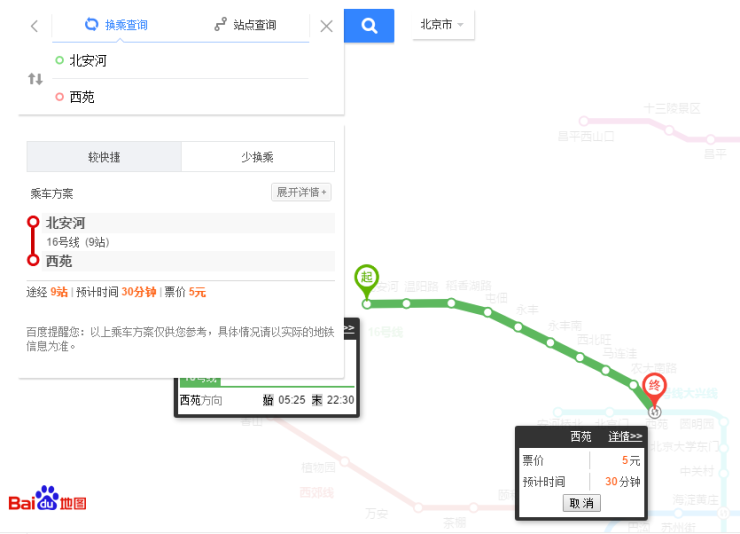This screenshot has width=740, height=534.
Task: Swap start and end stations icon
Action: pos(35,79)
